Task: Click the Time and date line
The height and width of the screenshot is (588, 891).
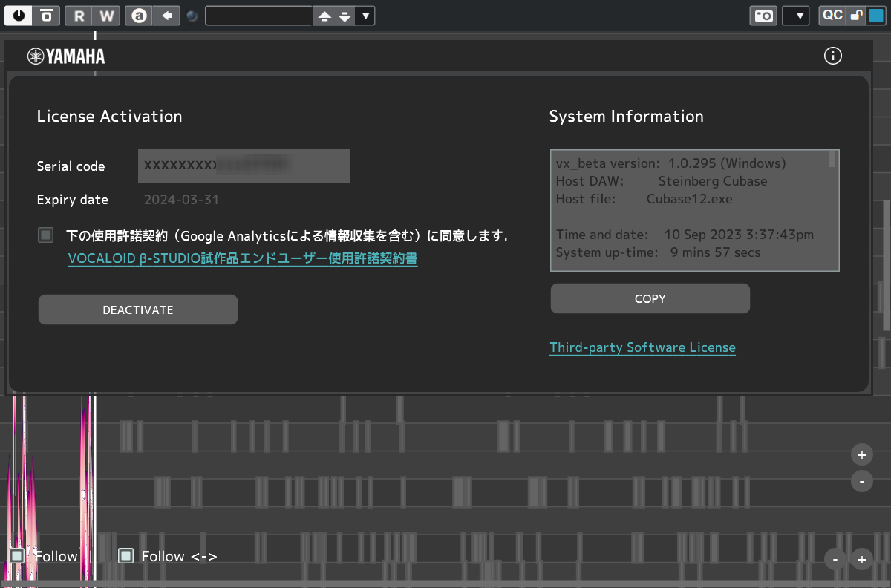Action: (x=685, y=235)
